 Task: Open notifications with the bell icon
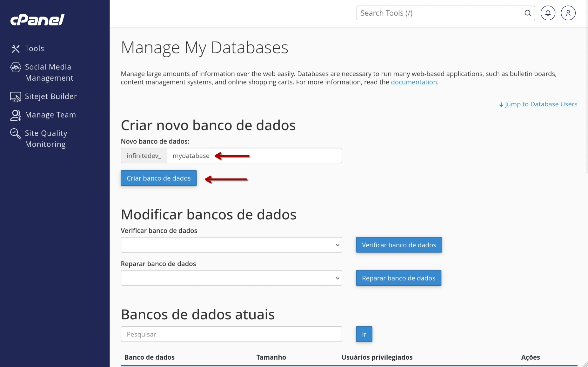[548, 13]
